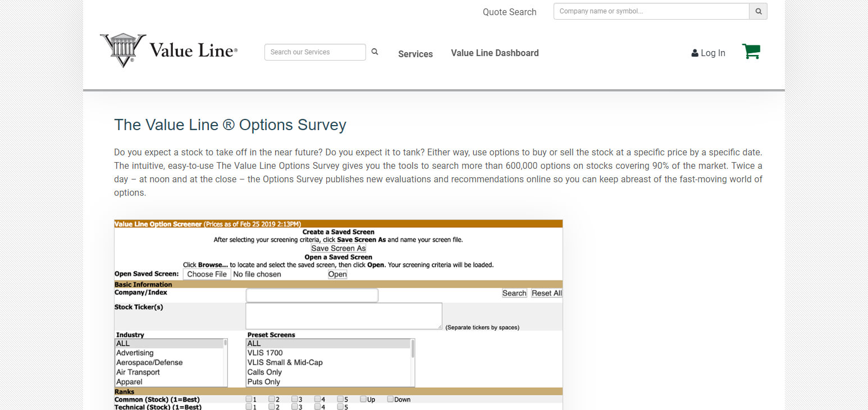This screenshot has width=868, height=410.
Task: Select ALL in the Preset Screens list
Action: (328, 343)
